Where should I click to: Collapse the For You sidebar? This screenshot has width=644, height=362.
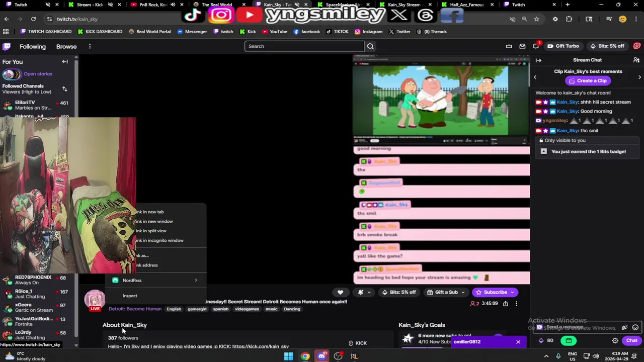pos(65,62)
